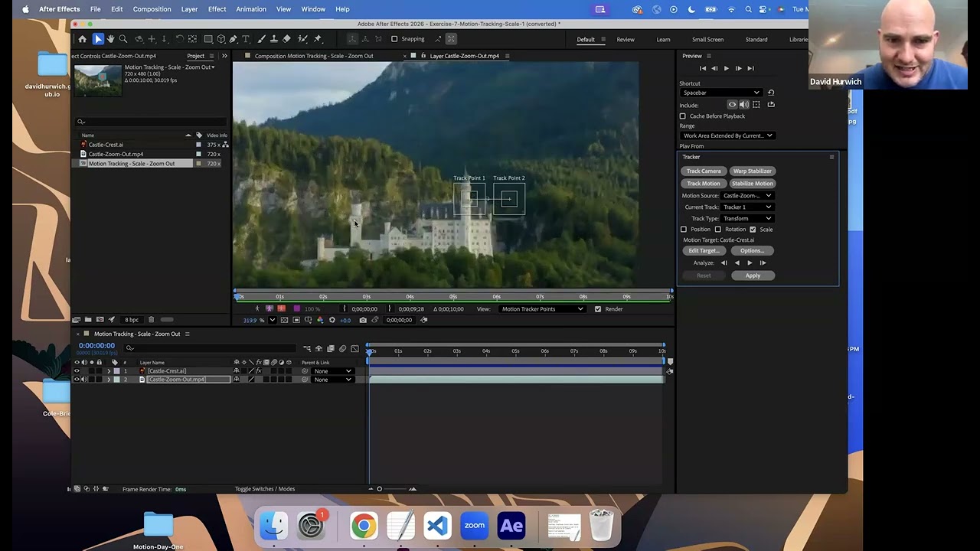The height and width of the screenshot is (551, 980).
Task: Open the View Motion Tracker Points dropdown
Action: (x=542, y=309)
